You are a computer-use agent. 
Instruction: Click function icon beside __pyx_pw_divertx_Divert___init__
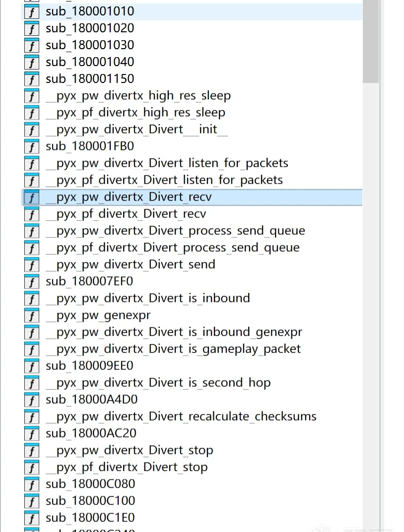point(32,130)
